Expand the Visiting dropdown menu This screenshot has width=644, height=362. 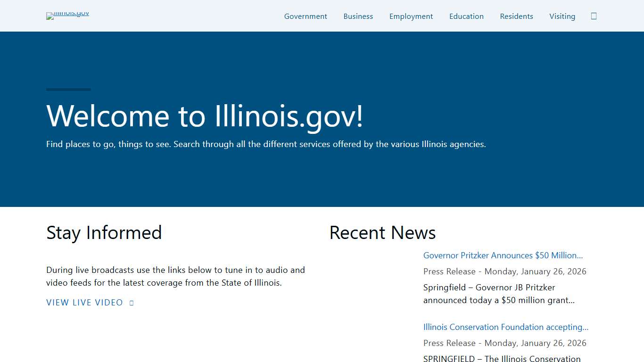pos(562,16)
